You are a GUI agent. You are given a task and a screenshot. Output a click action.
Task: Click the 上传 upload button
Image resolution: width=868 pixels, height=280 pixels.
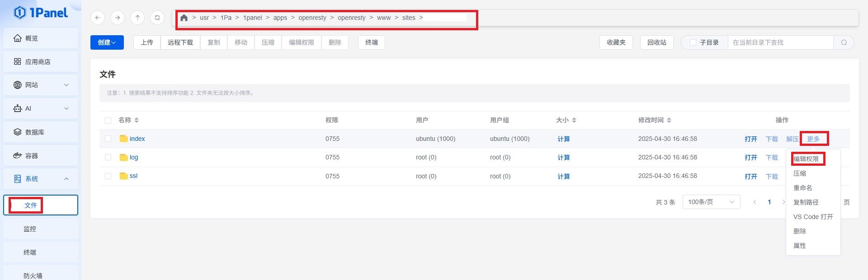[x=147, y=42]
